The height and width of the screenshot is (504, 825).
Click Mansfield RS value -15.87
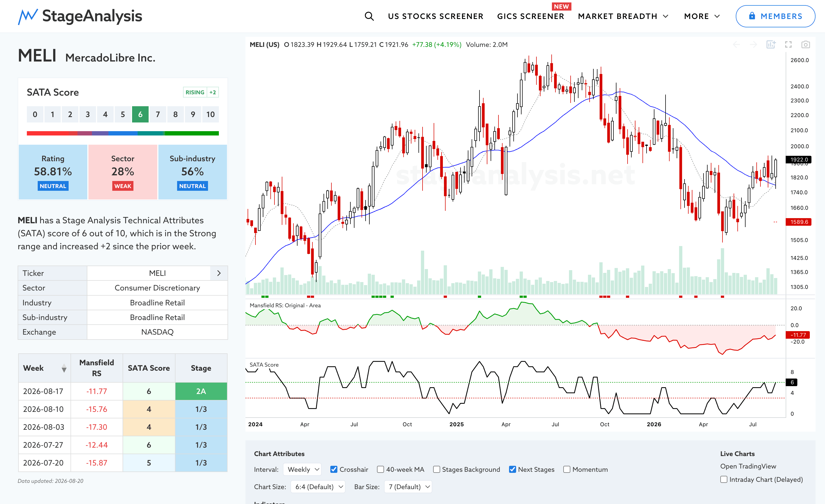pos(97,463)
